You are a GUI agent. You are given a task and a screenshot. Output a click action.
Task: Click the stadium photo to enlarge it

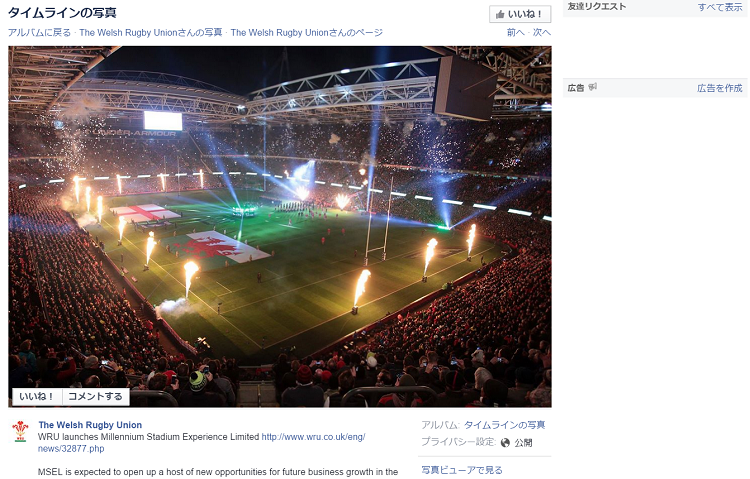click(280, 226)
